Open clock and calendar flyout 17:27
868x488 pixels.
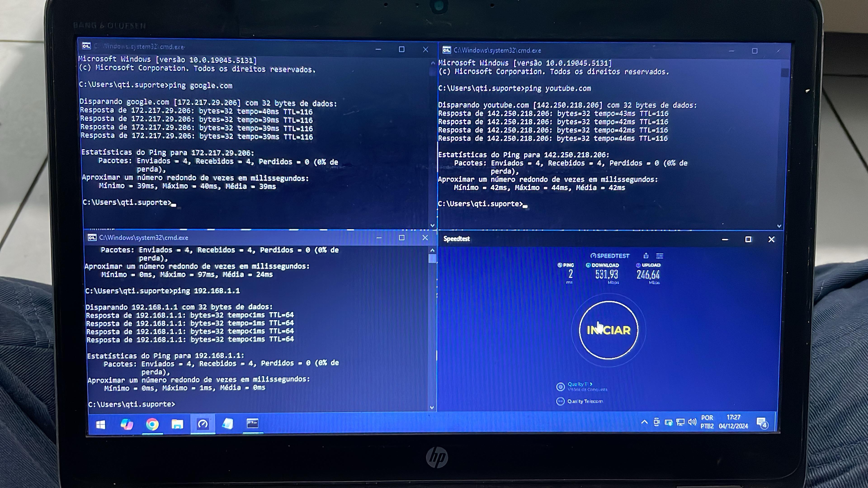click(x=733, y=422)
